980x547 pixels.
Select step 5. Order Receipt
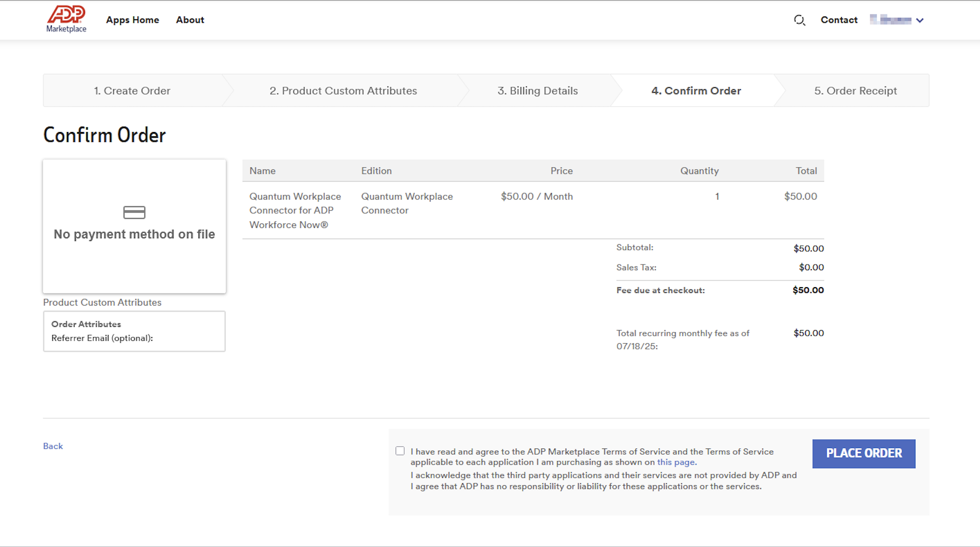[x=855, y=91]
